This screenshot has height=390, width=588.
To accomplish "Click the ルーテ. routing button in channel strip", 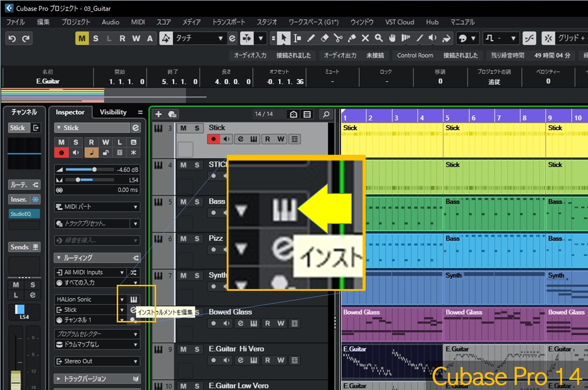I will 24,185.
